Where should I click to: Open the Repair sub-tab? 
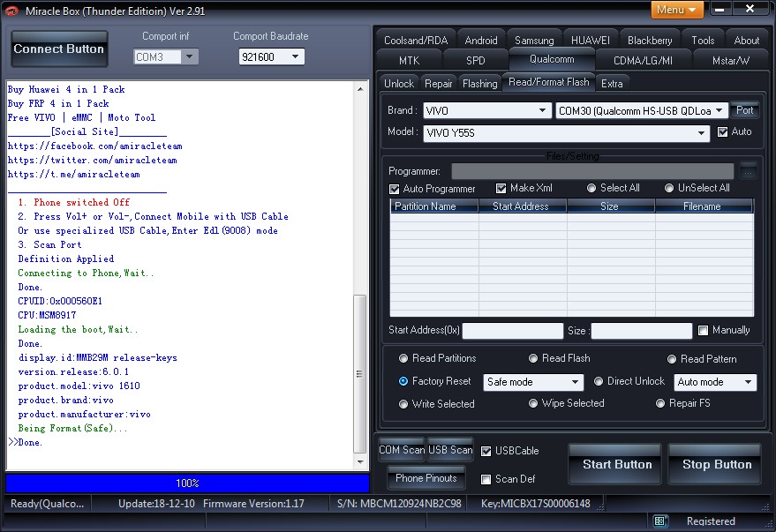(x=439, y=84)
